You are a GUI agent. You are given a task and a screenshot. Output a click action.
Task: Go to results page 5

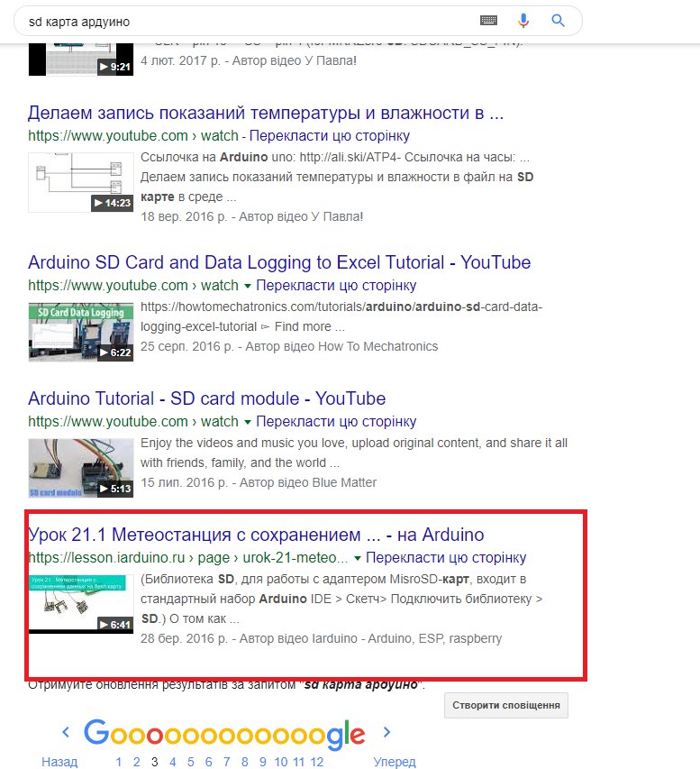pyautogui.click(x=191, y=762)
